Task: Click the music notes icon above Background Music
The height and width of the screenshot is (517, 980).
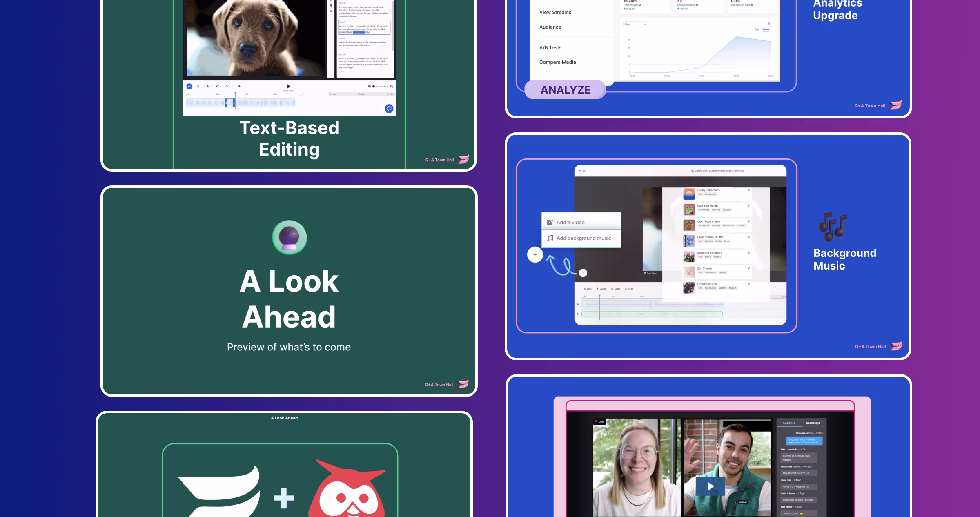Action: pyautogui.click(x=833, y=227)
